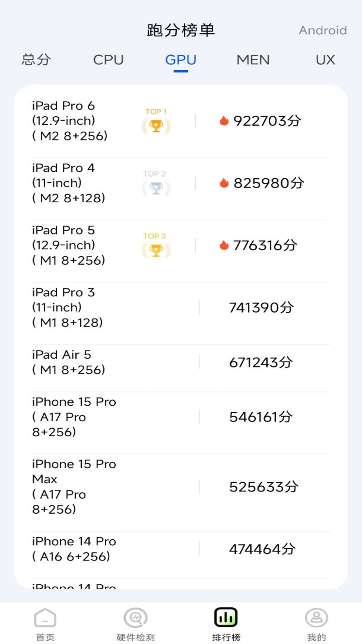Open the UX ranking tab
This screenshot has height=644, width=362.
click(x=325, y=60)
